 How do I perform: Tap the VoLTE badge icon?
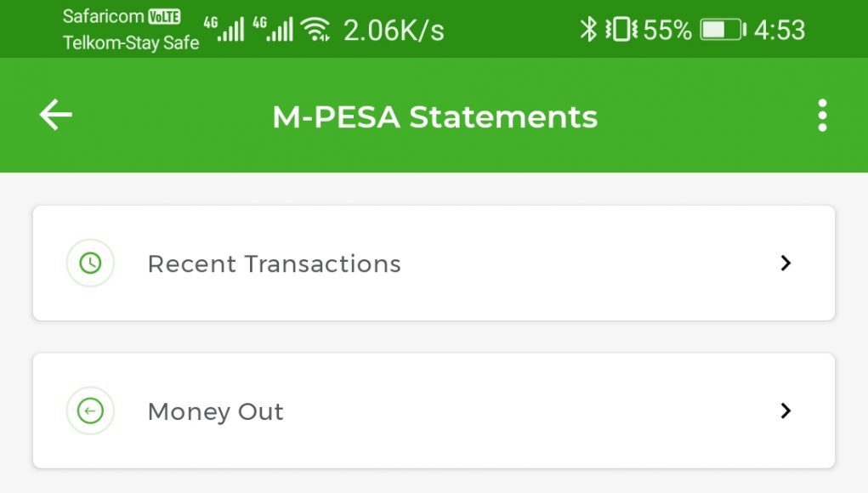tap(164, 17)
